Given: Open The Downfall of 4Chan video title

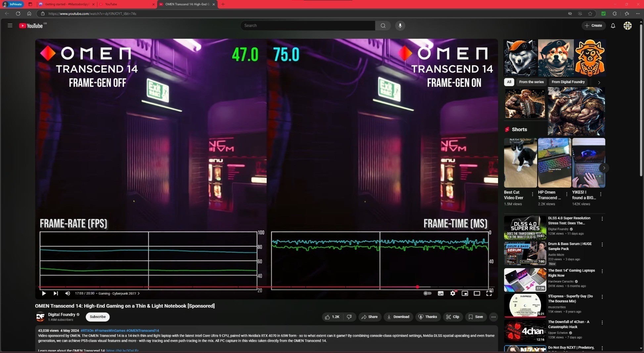Looking at the screenshot, I should tap(569, 324).
